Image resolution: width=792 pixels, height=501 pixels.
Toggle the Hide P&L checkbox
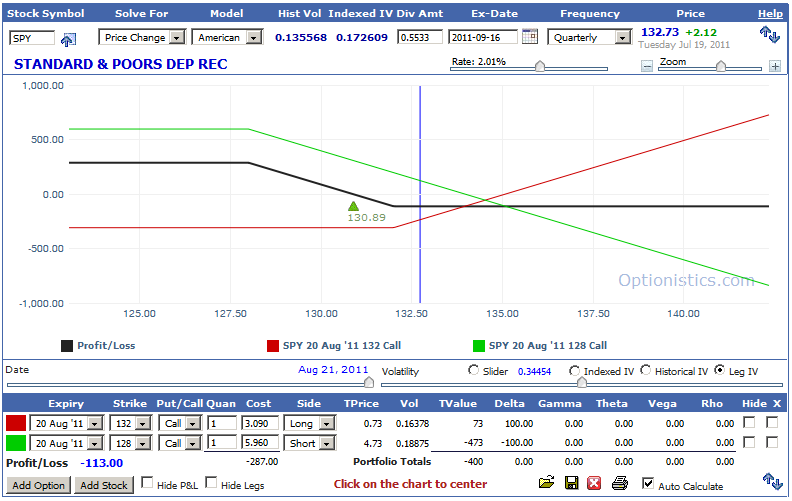coord(147,483)
